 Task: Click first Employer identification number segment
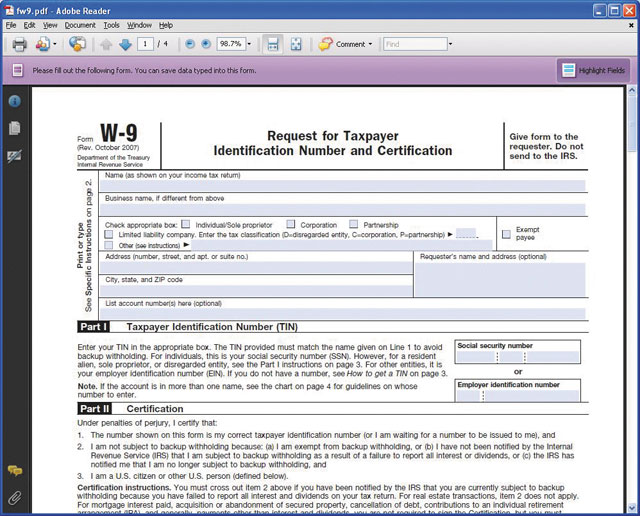(469, 396)
